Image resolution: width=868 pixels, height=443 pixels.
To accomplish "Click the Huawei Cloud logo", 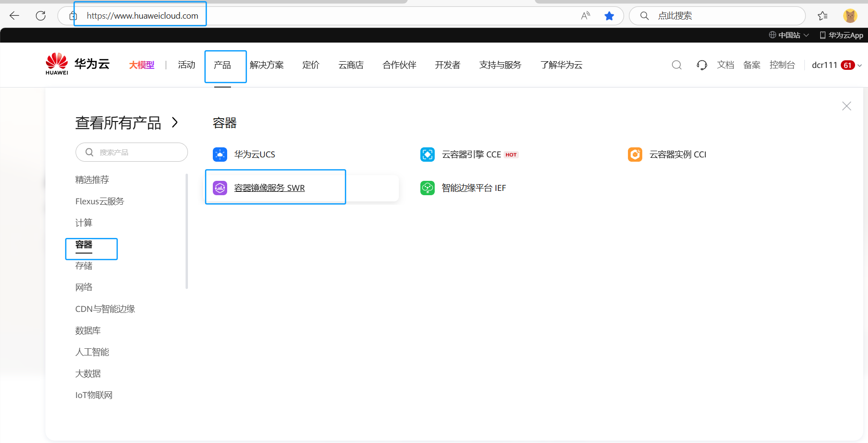I will click(x=77, y=64).
